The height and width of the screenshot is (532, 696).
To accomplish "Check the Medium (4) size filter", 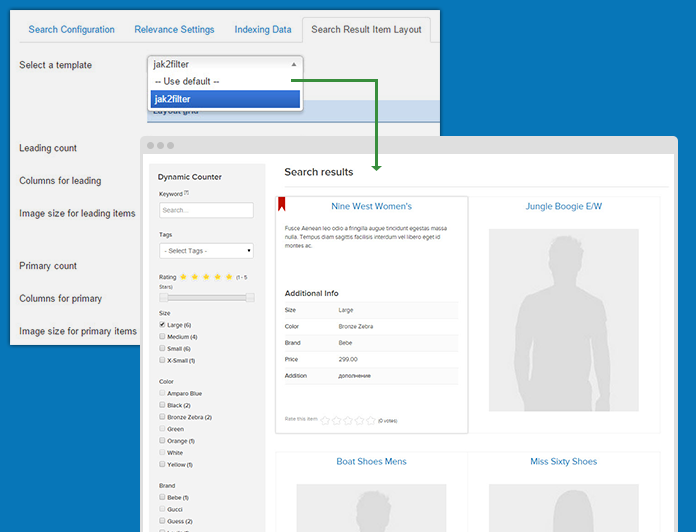I will [x=162, y=336].
